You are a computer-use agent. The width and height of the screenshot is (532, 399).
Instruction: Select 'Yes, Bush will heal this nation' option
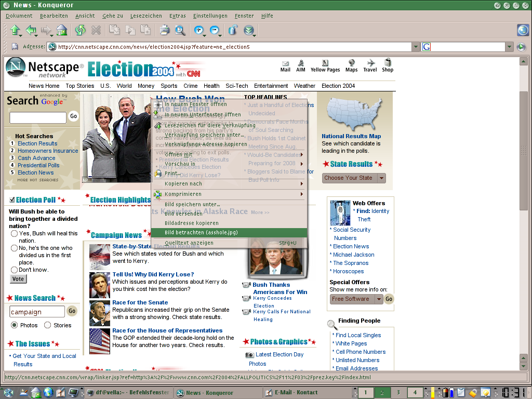click(14, 234)
